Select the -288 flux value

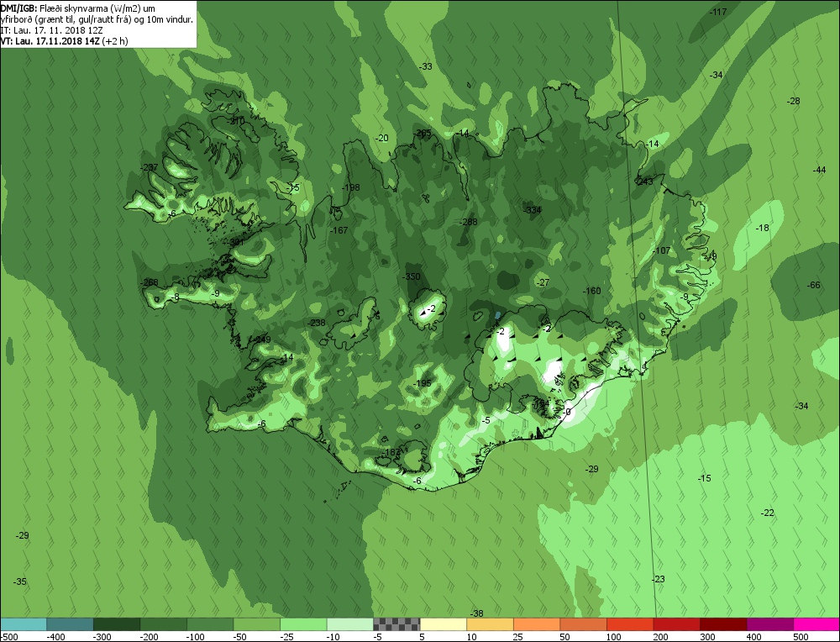point(468,222)
